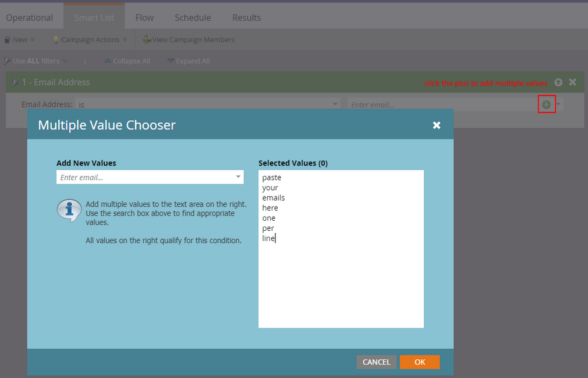Click the Campaign Actions lightbulb icon
Screen dimensions: 588x378
point(56,39)
